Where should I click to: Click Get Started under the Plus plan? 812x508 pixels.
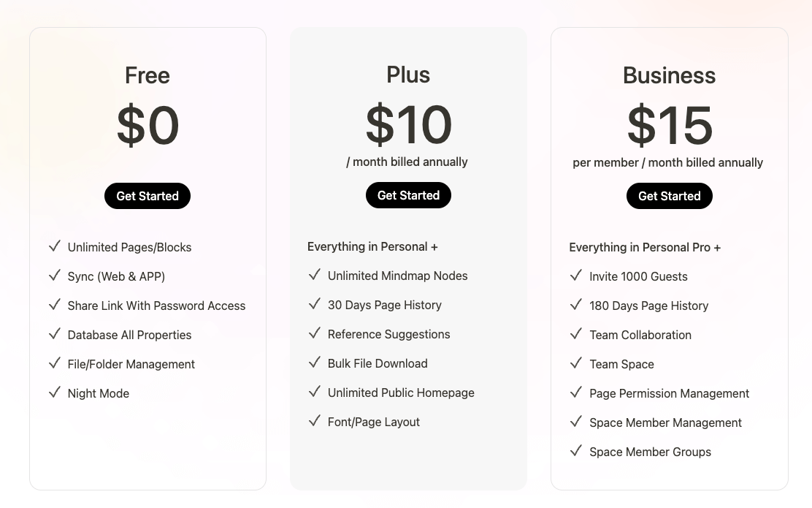pyautogui.click(x=408, y=195)
